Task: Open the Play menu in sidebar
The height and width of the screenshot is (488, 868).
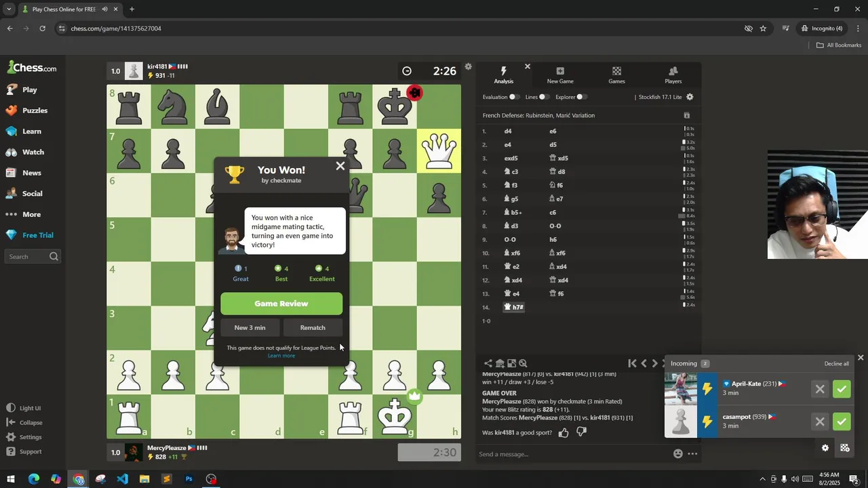Action: point(30,89)
